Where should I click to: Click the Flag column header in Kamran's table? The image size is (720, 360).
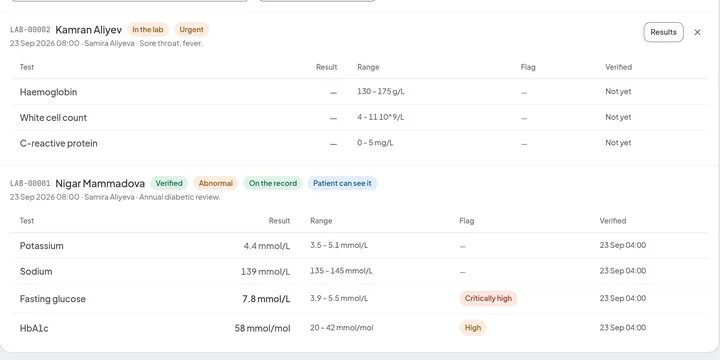[528, 67]
